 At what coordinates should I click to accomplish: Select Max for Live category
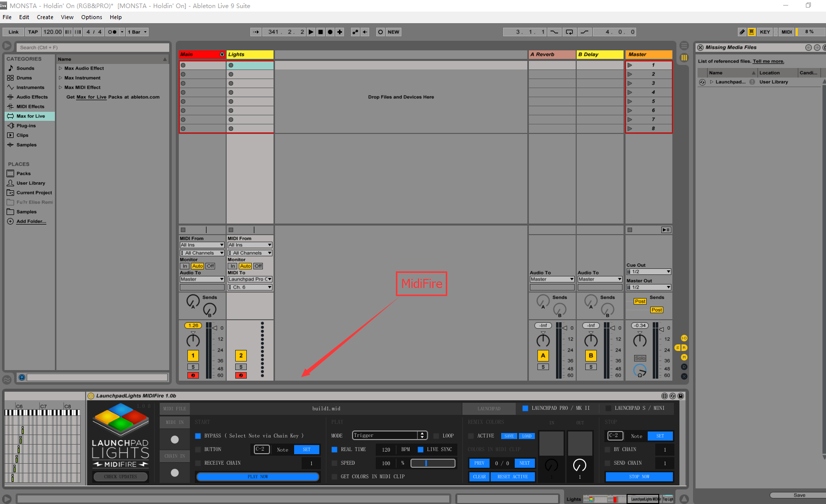[30, 116]
